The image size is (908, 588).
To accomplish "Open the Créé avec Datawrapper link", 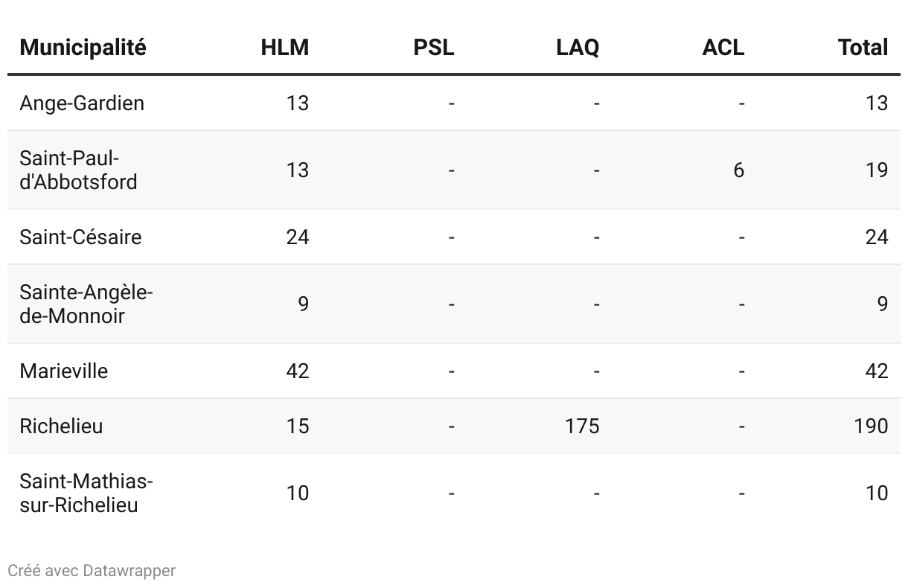I will tap(92, 571).
